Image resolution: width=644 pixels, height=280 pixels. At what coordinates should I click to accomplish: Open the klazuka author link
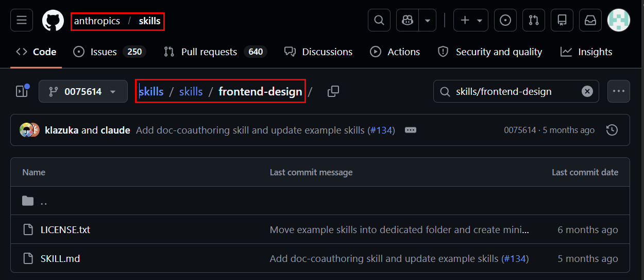(x=62, y=130)
